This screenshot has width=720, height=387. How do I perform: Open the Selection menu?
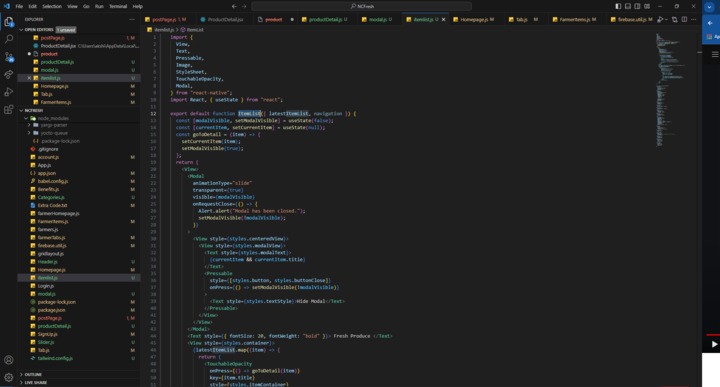tap(52, 6)
